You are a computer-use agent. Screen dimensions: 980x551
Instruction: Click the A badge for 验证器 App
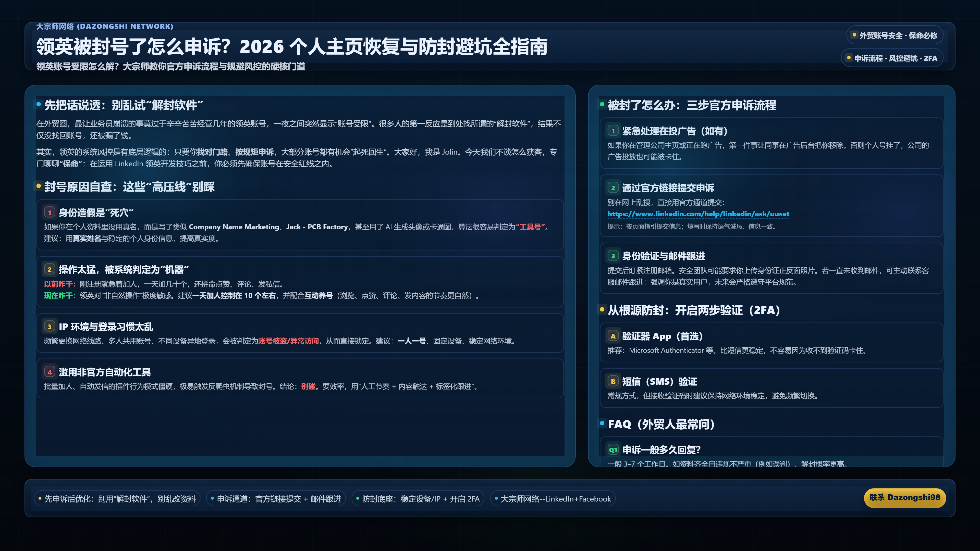pyautogui.click(x=613, y=336)
